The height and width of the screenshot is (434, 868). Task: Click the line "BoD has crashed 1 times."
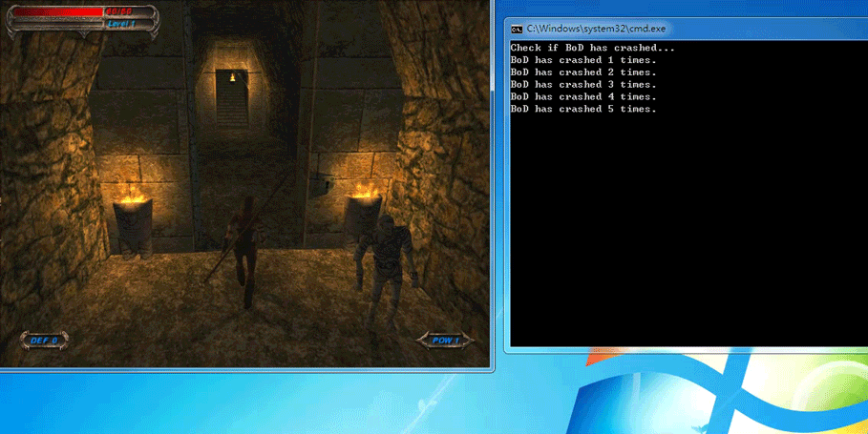(x=583, y=60)
